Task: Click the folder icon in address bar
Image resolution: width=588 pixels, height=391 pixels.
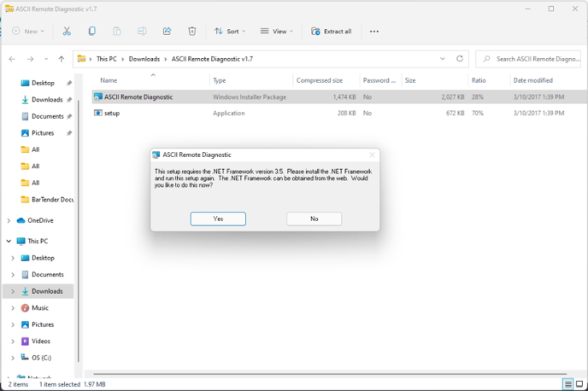Action: [81, 59]
